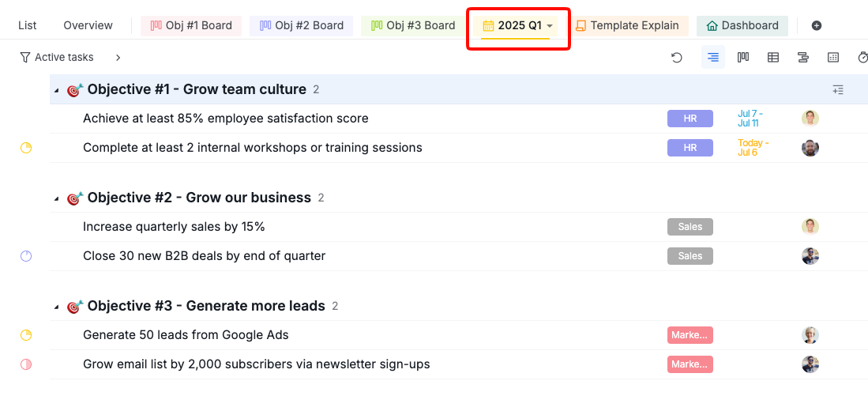Switch to board view icon in toolbar
The height and width of the screenshot is (411, 868).
pyautogui.click(x=743, y=57)
